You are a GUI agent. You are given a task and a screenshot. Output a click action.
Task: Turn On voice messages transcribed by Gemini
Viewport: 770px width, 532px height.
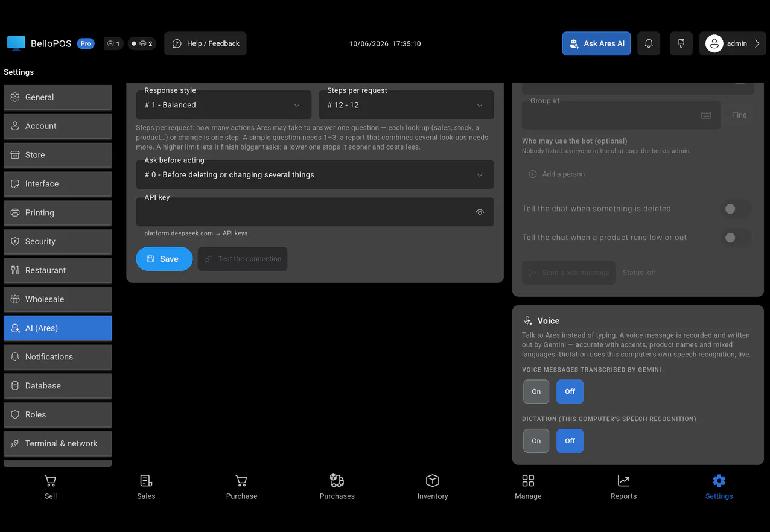(536, 391)
